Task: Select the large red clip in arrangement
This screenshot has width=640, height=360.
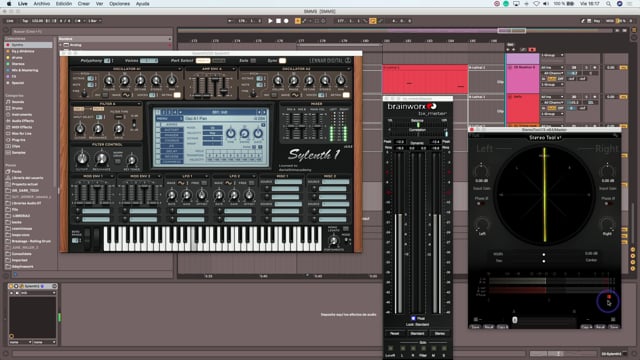Action: 425,80
